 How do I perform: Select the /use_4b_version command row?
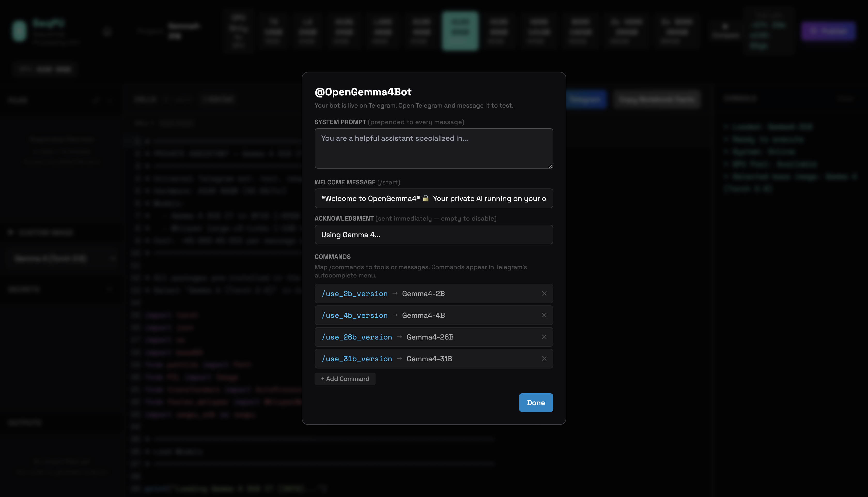pyautogui.click(x=434, y=315)
